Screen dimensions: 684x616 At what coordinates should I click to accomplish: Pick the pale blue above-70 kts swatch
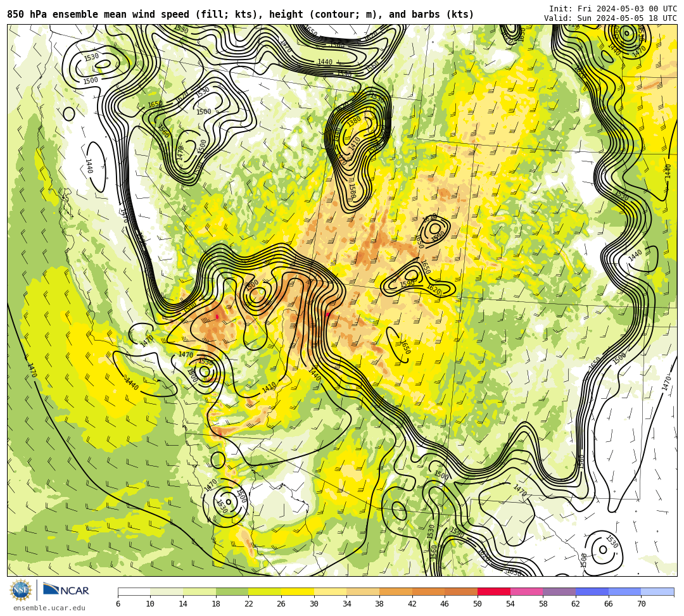point(657,591)
